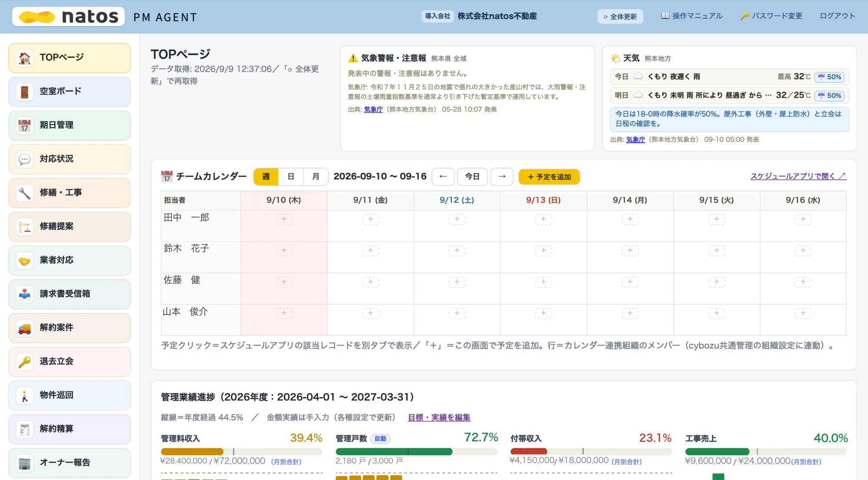Open 対応状況 speech bubble icon
This screenshot has width=868, height=480.
tap(25, 159)
